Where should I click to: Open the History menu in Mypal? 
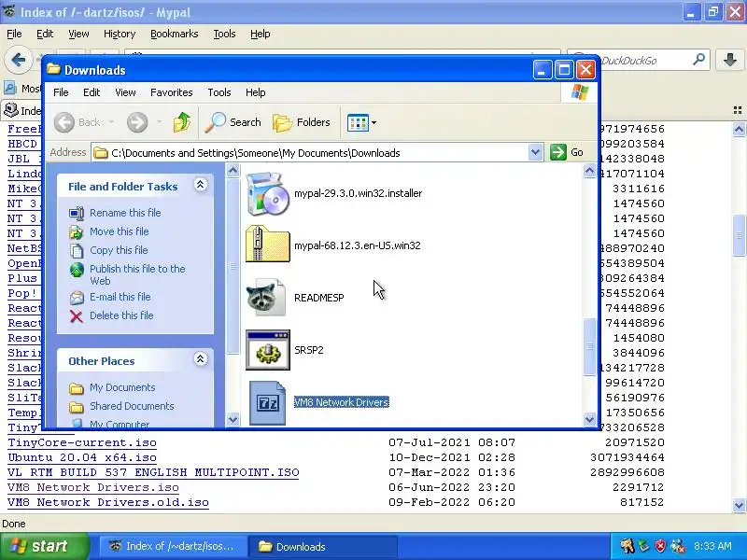tap(120, 34)
